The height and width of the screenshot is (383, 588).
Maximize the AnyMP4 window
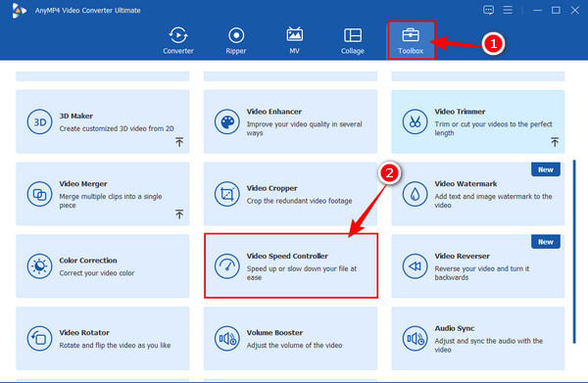click(556, 10)
